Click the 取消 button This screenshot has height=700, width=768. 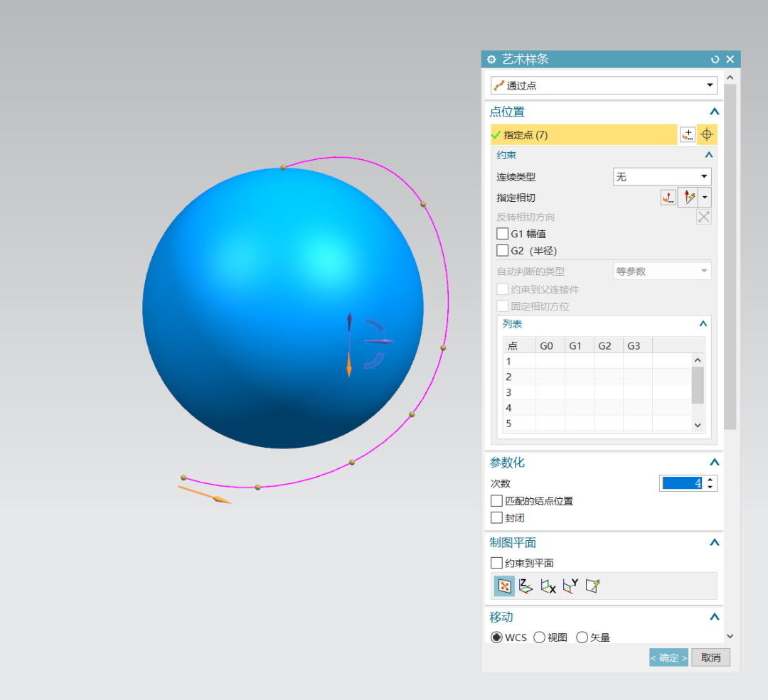coord(710,657)
